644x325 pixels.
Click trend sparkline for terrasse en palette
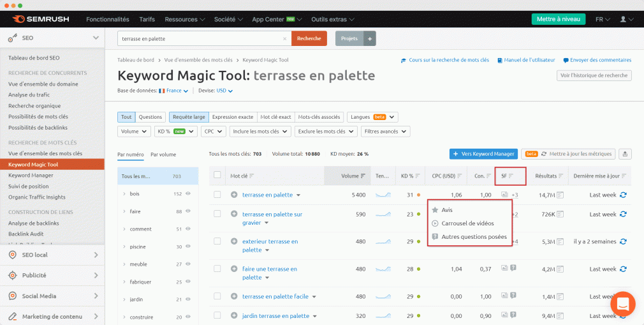point(383,195)
